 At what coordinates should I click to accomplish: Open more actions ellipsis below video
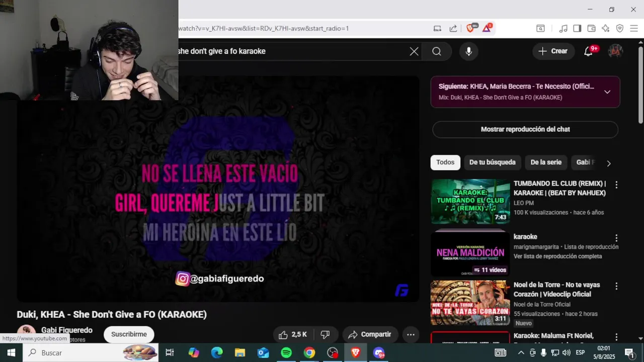coord(411,334)
